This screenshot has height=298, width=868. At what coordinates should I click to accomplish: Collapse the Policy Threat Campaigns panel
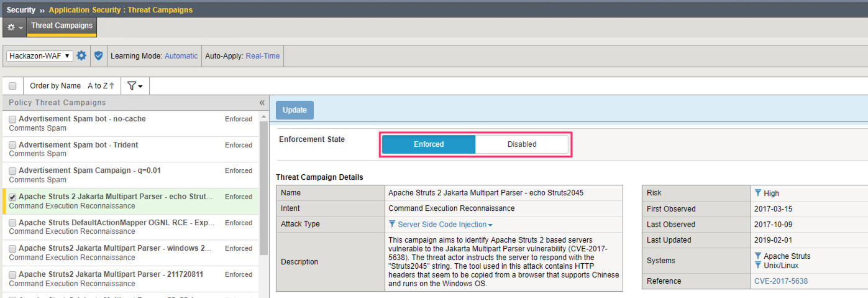262,103
